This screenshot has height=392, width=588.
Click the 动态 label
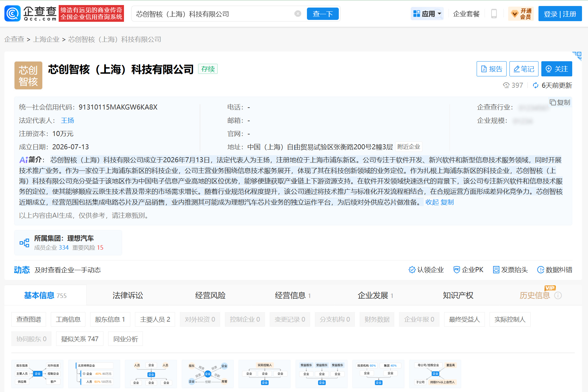click(x=22, y=270)
